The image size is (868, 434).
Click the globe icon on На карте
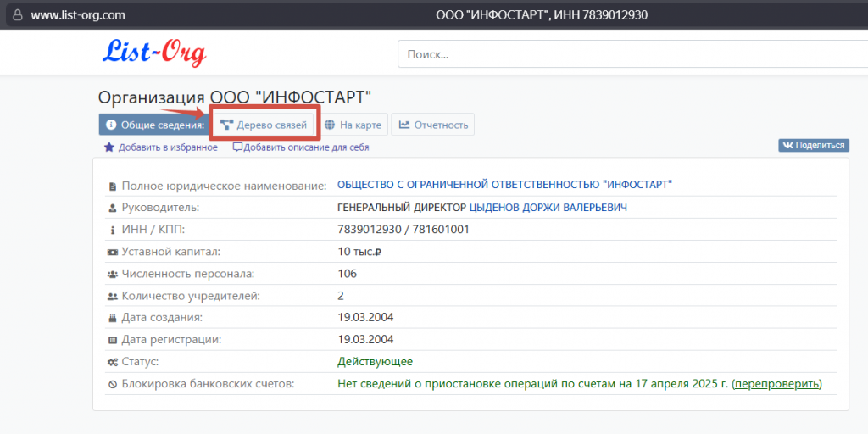(x=329, y=125)
